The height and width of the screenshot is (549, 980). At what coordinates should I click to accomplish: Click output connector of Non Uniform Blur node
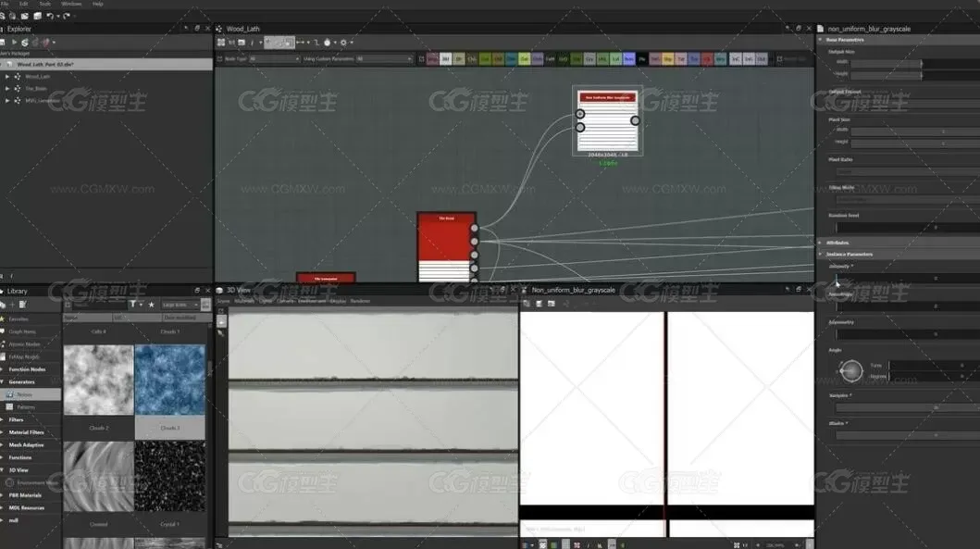coord(635,120)
